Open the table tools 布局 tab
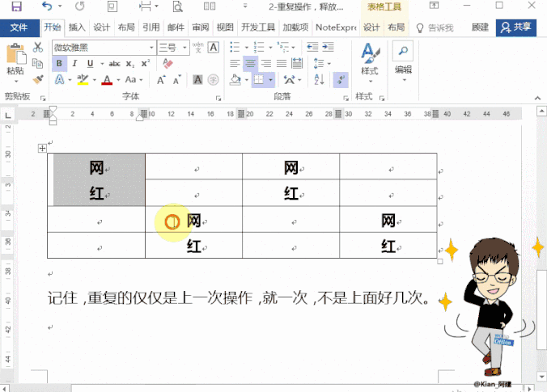 point(396,27)
